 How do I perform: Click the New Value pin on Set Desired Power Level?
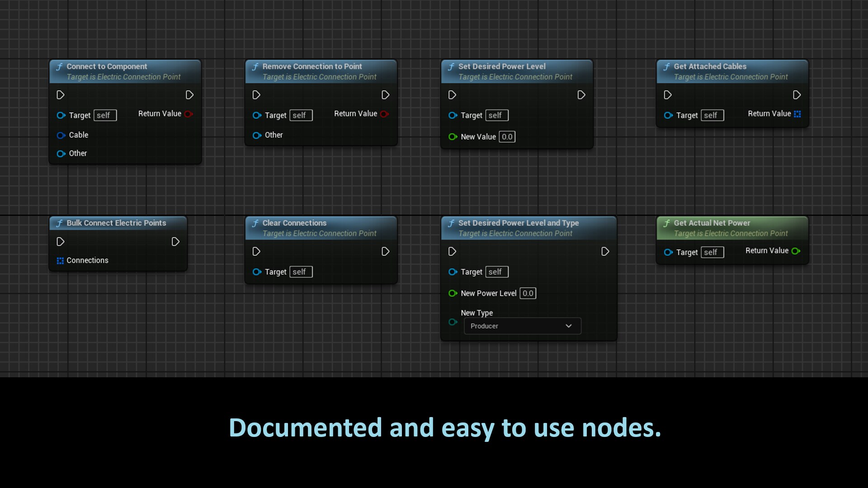coord(453,136)
